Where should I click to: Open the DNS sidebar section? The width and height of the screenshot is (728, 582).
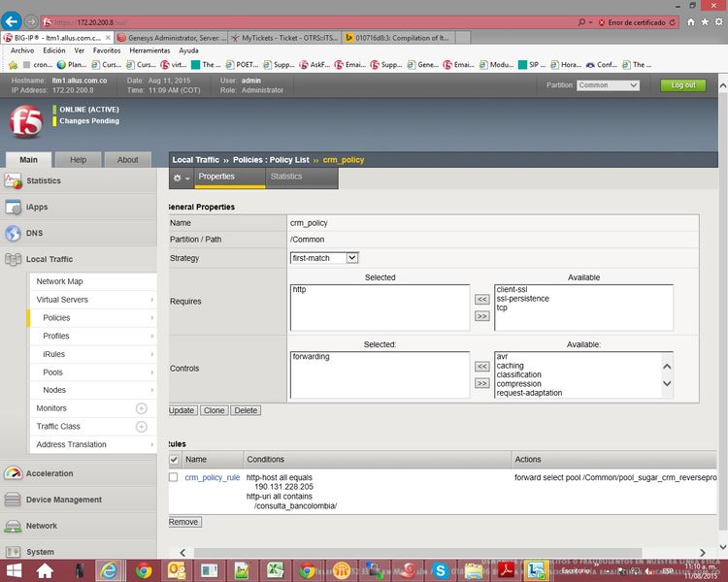tap(35, 233)
